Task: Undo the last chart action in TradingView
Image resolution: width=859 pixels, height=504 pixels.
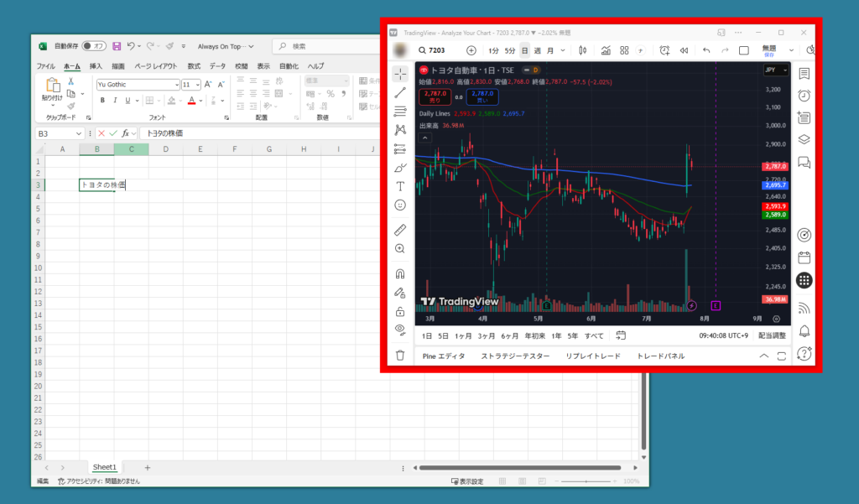Action: [x=706, y=50]
